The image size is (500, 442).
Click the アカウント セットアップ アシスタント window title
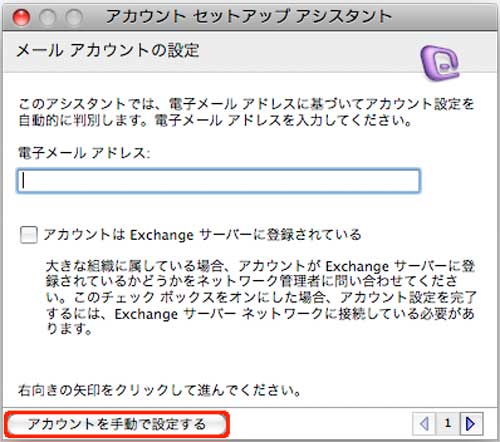click(248, 16)
